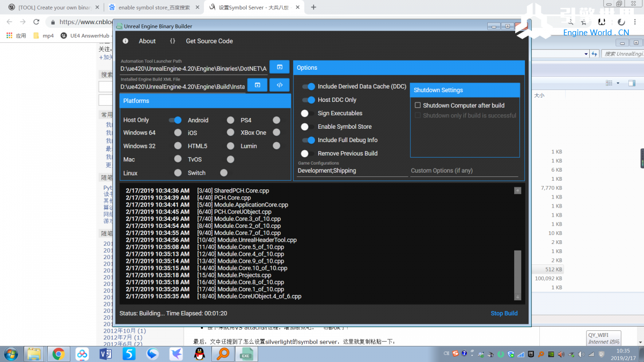Turn on Sign Executables
The width and height of the screenshot is (644, 362).
pos(307,113)
